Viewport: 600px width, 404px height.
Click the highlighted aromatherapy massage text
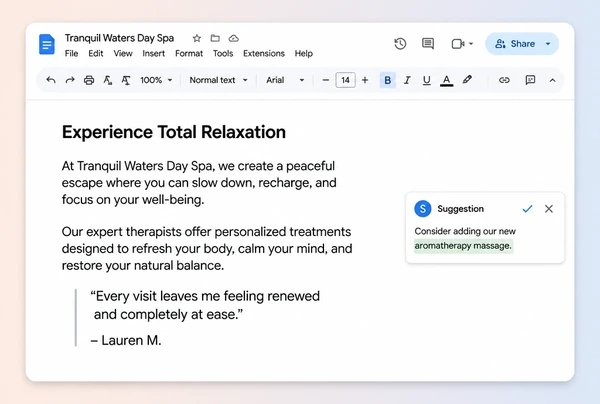(x=463, y=246)
